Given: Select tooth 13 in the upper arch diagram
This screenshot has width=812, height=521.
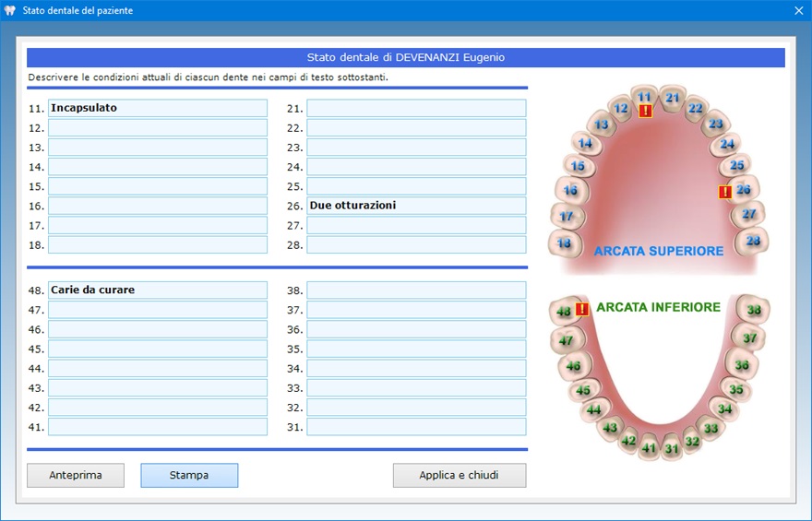Looking at the screenshot, I should point(601,124).
